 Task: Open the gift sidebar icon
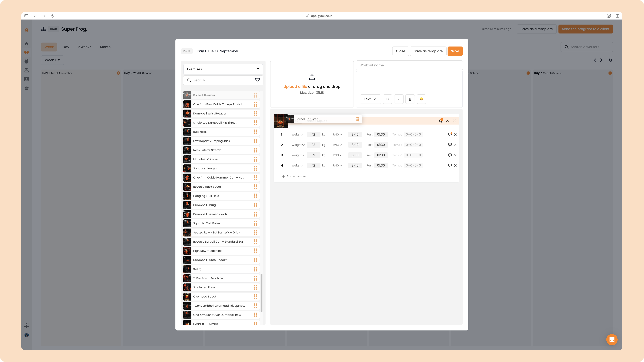[27, 88]
